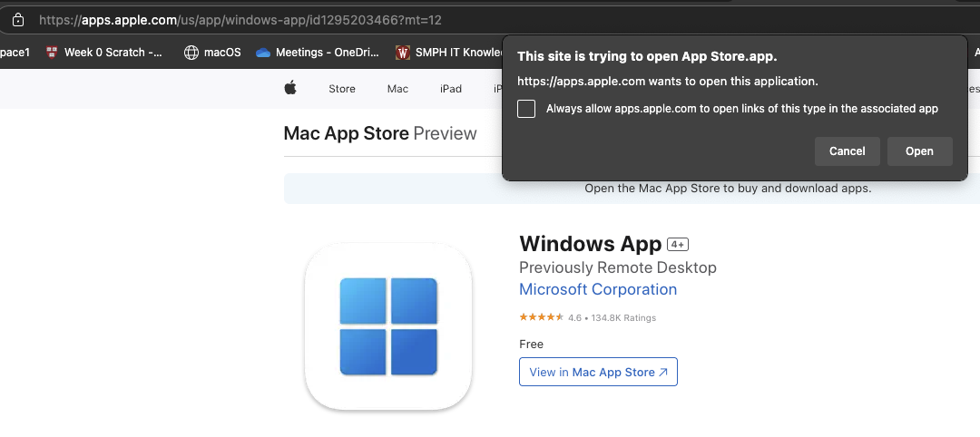Open the Meetings OneDrive cloud bookmark

318,53
